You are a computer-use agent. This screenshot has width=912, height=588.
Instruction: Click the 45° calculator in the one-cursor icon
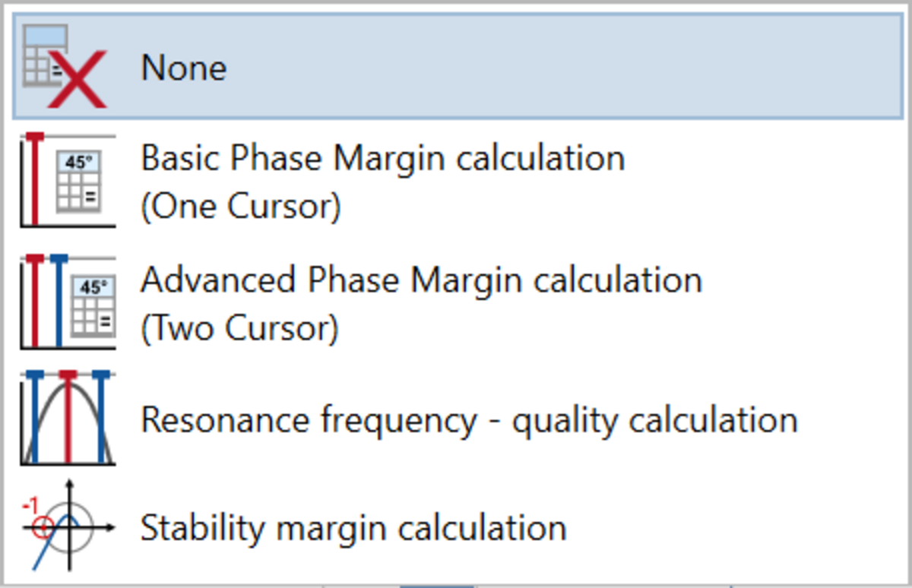(x=80, y=181)
